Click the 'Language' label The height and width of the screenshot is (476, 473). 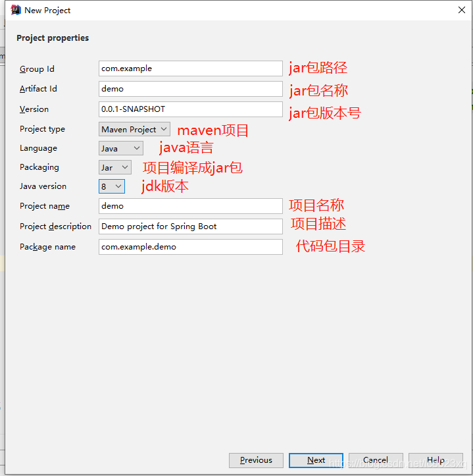point(38,148)
